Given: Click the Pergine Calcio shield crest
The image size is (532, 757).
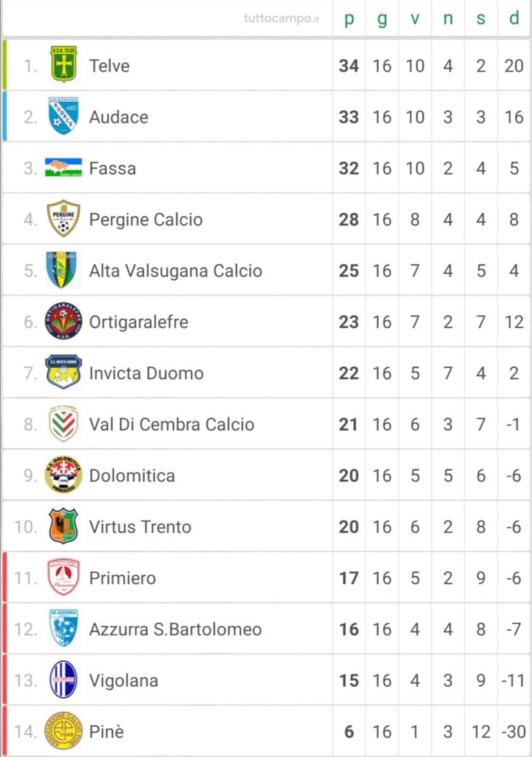Looking at the screenshot, I should point(64,218).
